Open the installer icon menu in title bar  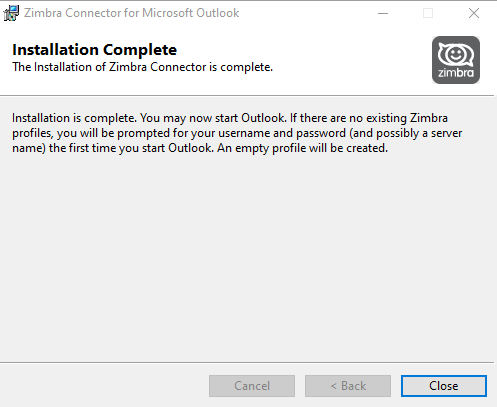(x=11, y=13)
